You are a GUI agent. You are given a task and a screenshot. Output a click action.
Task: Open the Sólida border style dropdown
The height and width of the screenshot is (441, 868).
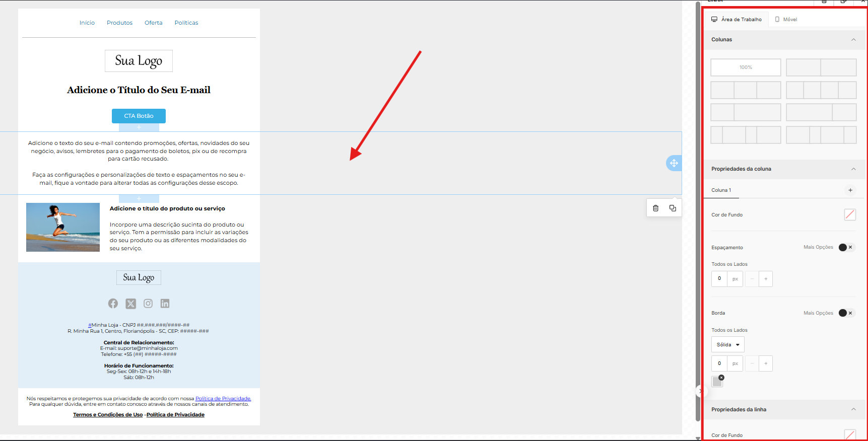pos(728,345)
